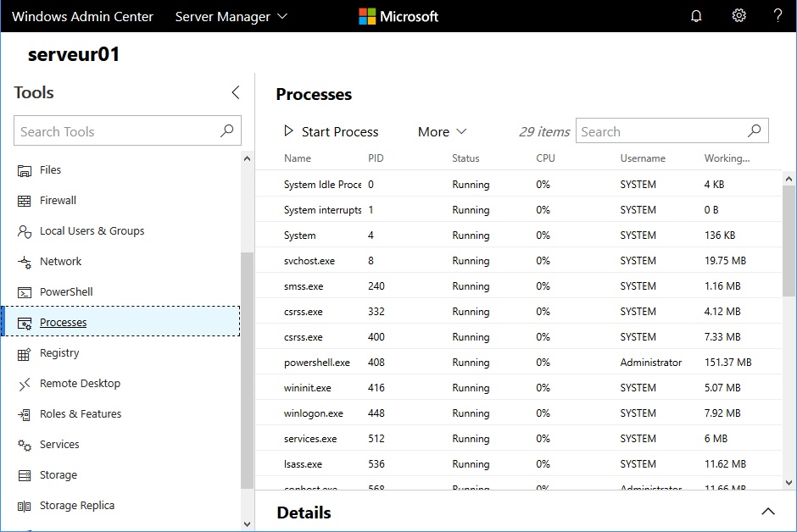Select the svchost.exe row

(518, 260)
